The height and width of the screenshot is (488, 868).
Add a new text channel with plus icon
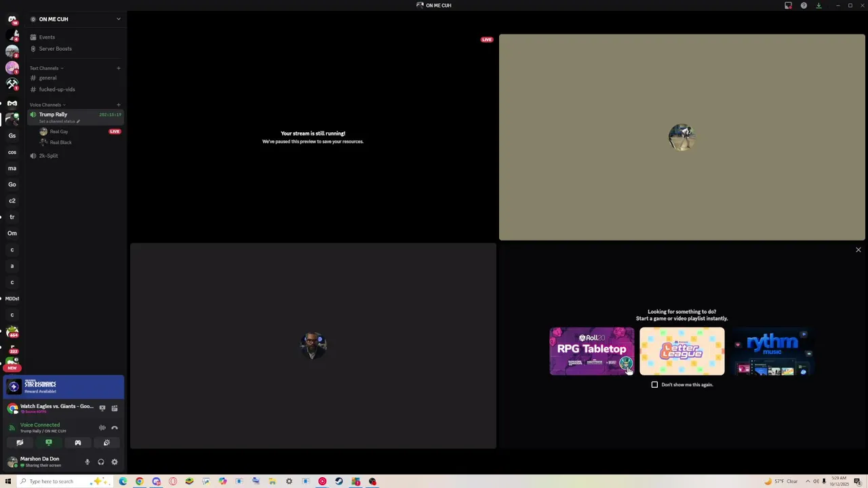point(118,68)
